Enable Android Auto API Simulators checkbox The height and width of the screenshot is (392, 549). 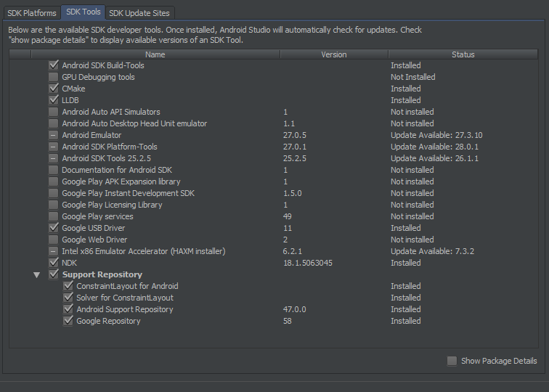coord(54,112)
